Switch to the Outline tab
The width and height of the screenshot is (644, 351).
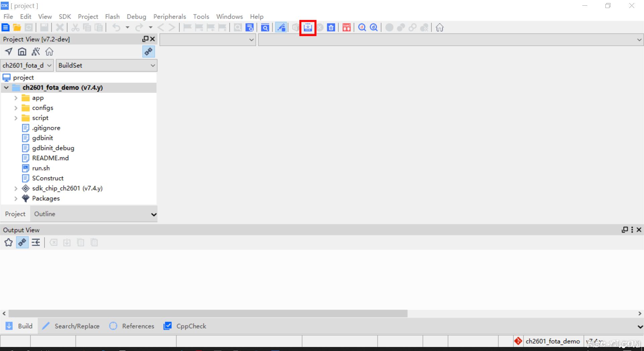45,214
